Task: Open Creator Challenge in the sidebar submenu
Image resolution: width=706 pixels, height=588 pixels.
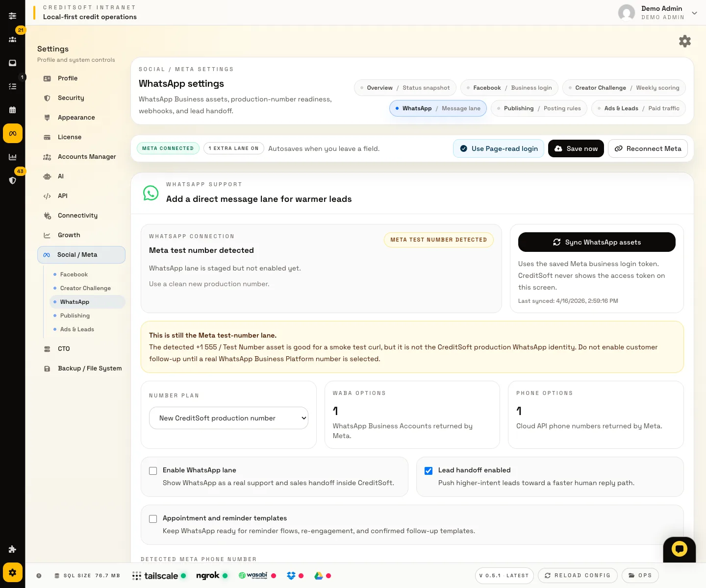Action: coord(85,288)
